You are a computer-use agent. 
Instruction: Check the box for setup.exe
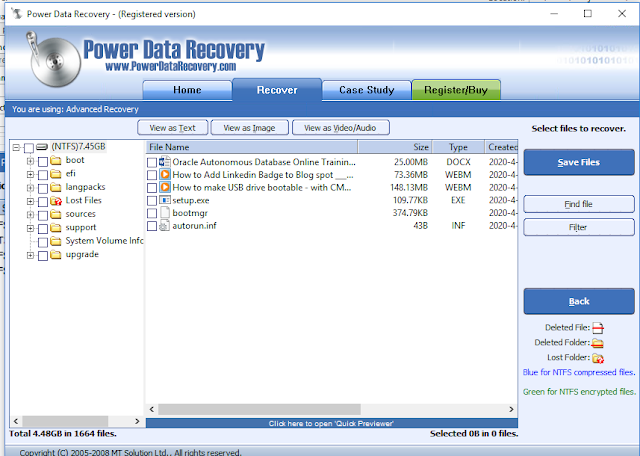(152, 200)
